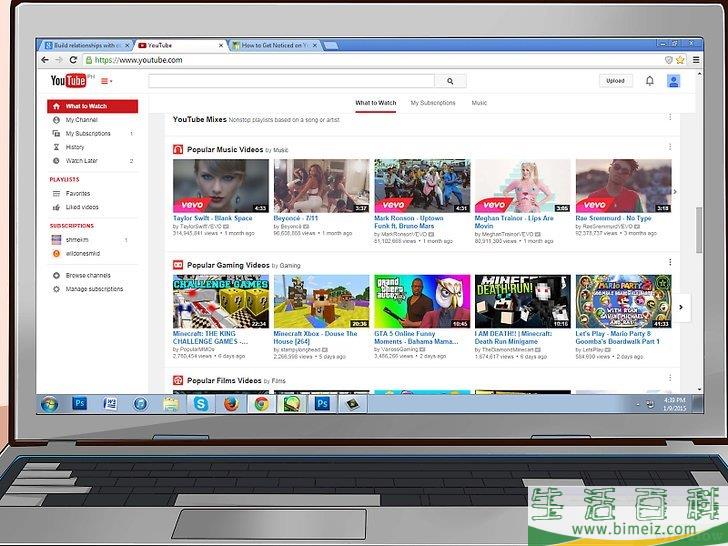
Task: Click the search magnifier button
Action: tap(450, 81)
